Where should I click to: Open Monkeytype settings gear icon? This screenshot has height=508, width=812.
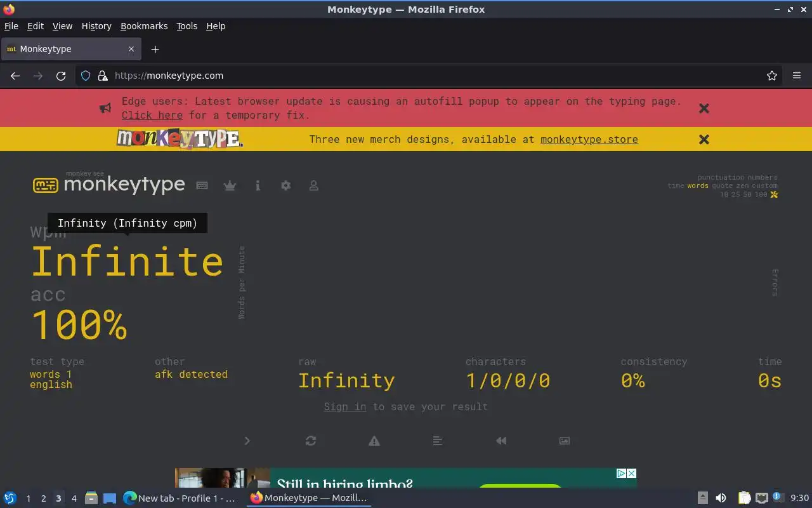(286, 185)
